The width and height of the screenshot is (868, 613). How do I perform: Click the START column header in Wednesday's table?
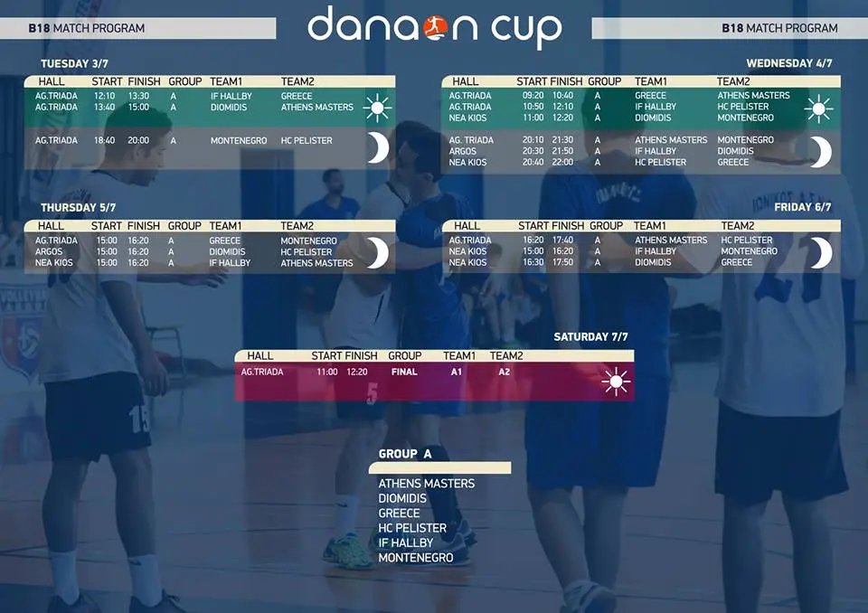point(532,81)
